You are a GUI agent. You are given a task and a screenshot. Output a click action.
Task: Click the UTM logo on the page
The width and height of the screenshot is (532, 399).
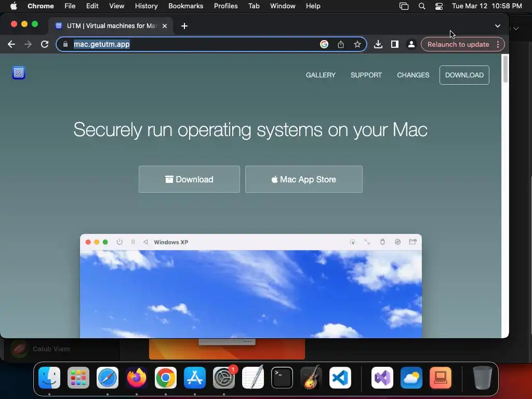[19, 73]
